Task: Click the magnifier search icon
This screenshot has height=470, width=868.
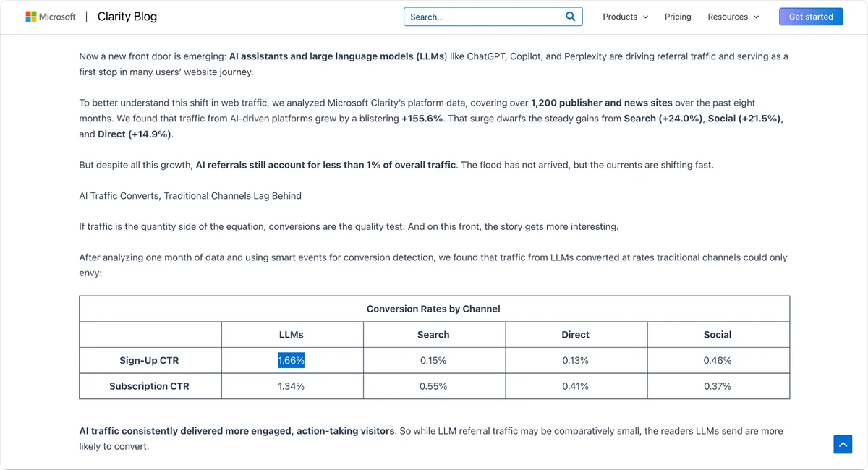Action: [570, 17]
